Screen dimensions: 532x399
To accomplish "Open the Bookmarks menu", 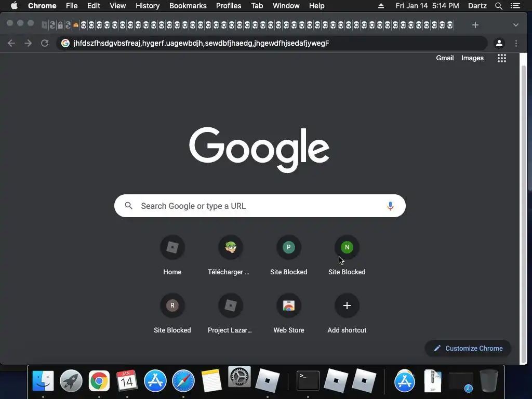I will [188, 6].
